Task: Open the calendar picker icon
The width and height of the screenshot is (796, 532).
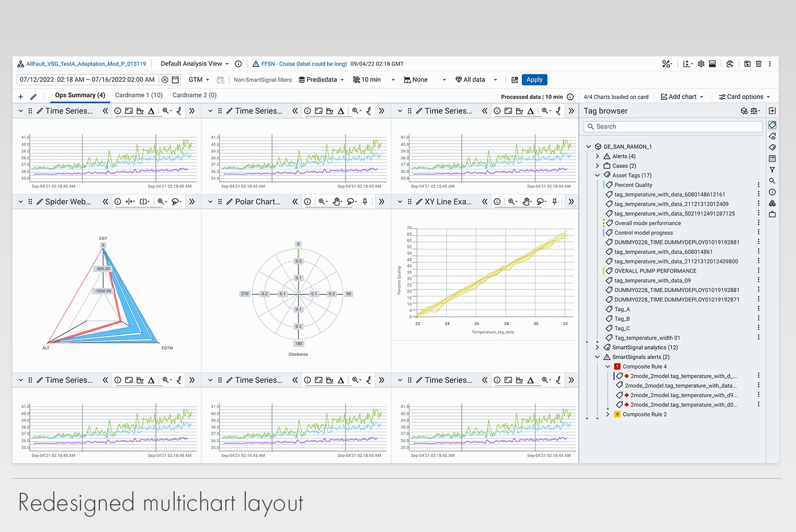Action: [x=175, y=80]
